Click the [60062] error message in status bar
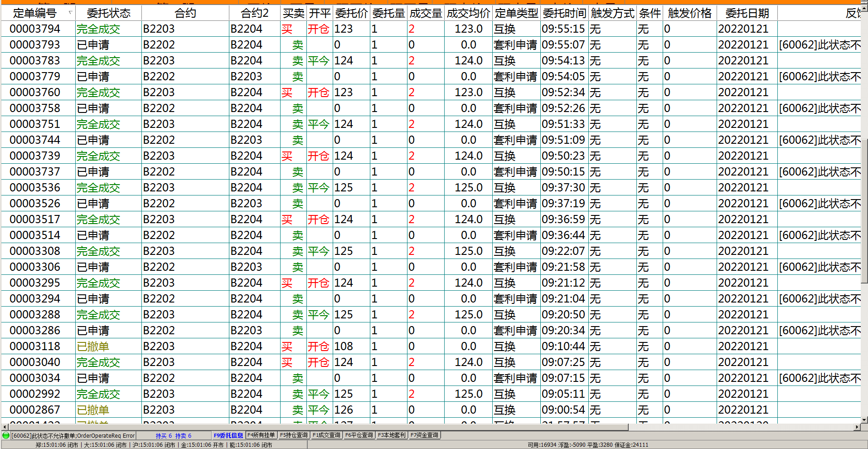Viewport: 868px width, 449px height. (x=73, y=436)
